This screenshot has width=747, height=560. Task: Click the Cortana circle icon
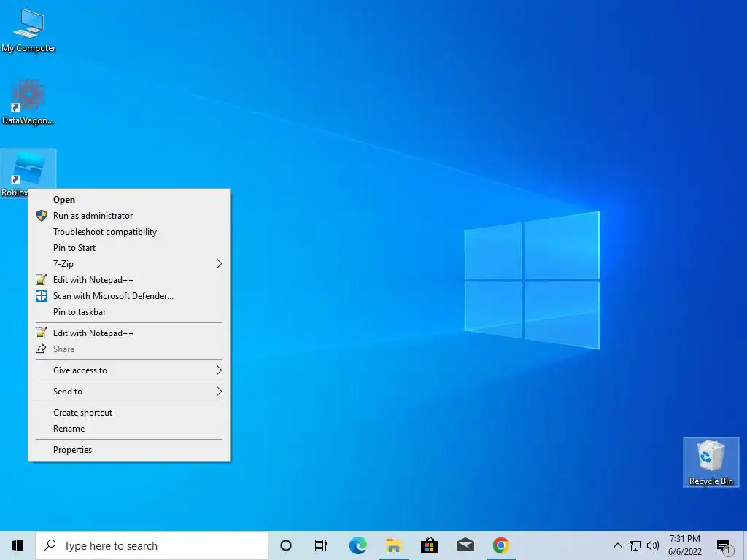coord(286,545)
